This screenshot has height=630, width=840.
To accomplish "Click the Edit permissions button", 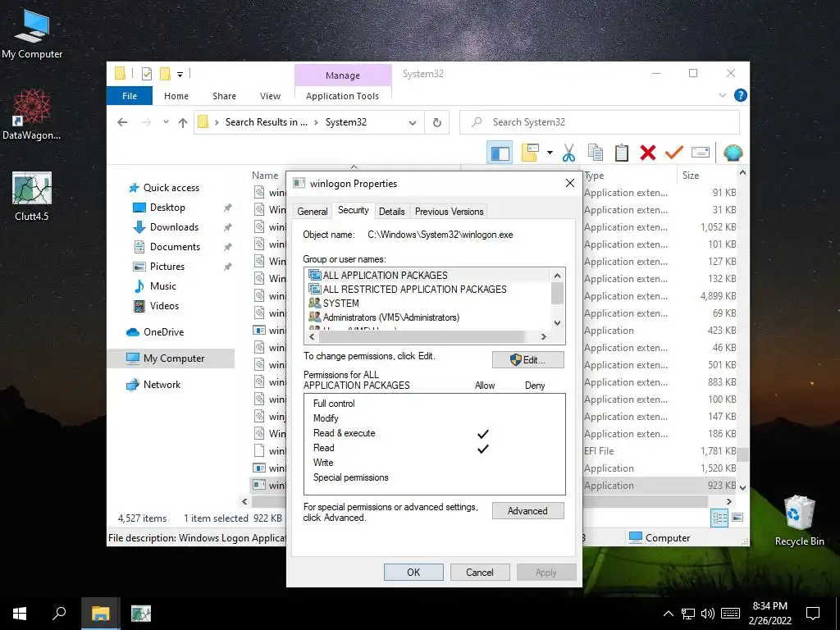I will (527, 360).
